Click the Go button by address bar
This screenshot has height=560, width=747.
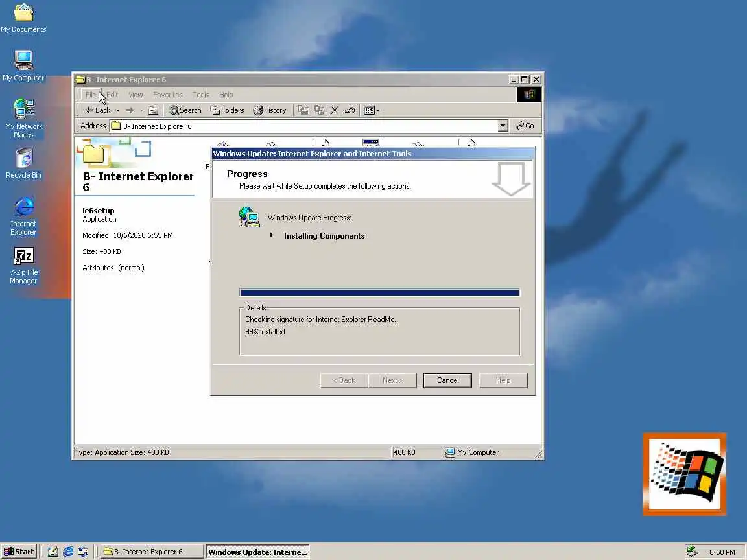click(x=525, y=126)
